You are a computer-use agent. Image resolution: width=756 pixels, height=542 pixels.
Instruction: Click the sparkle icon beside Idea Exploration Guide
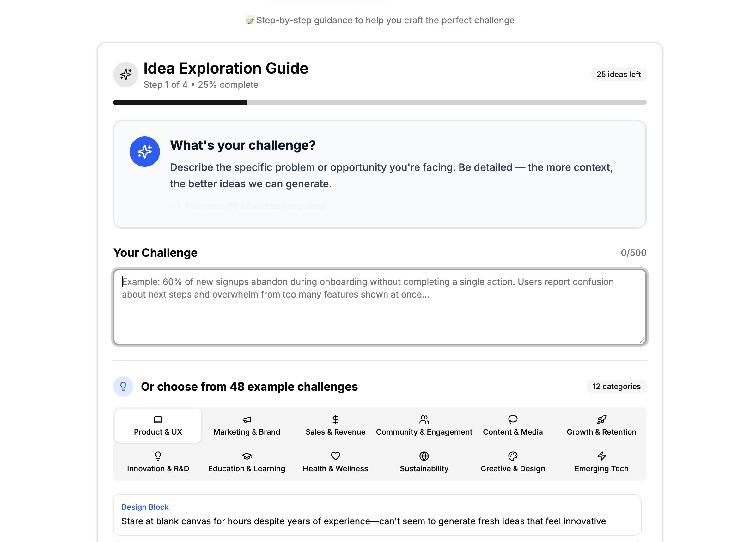pos(126,74)
